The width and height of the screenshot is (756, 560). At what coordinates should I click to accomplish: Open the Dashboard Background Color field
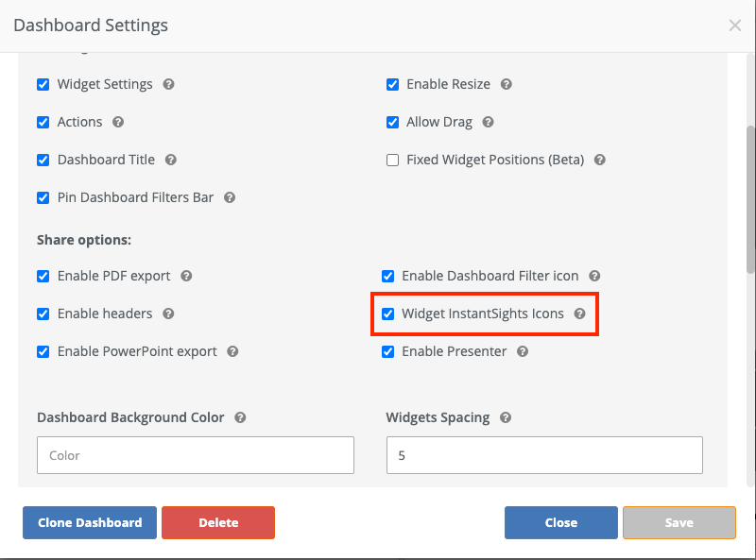tap(196, 455)
